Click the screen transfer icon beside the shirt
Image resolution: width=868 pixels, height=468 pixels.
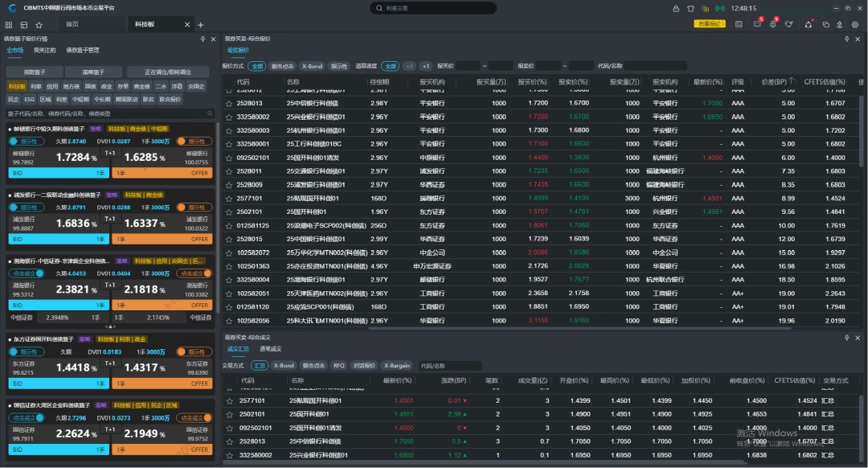click(x=706, y=8)
